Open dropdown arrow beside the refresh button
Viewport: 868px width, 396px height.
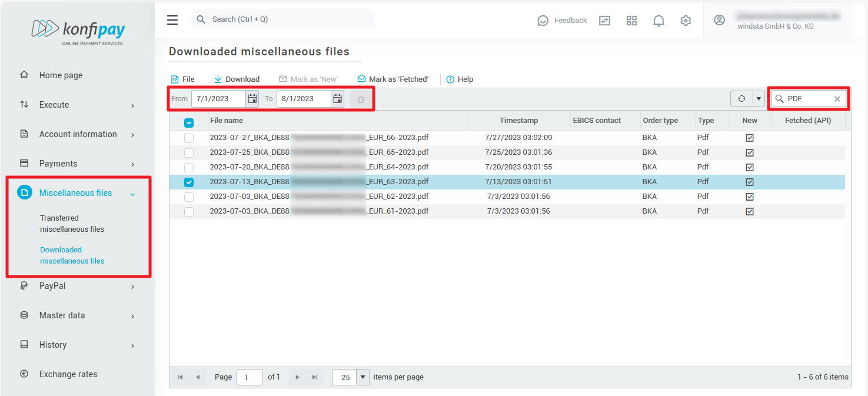click(x=759, y=99)
